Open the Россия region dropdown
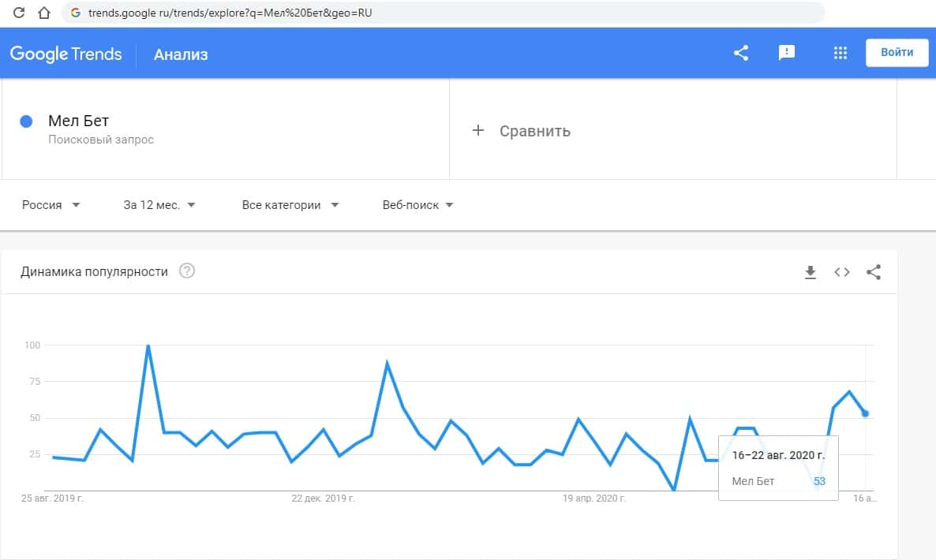Image resolution: width=936 pixels, height=560 pixels. point(51,205)
